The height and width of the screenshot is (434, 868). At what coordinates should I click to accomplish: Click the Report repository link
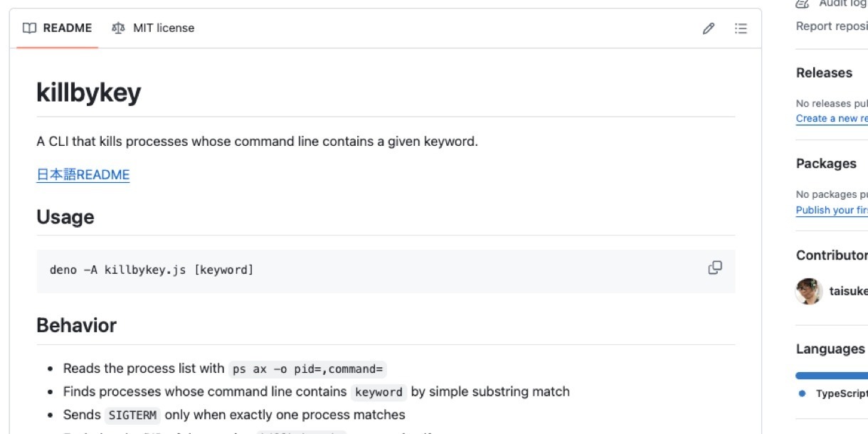pos(832,26)
